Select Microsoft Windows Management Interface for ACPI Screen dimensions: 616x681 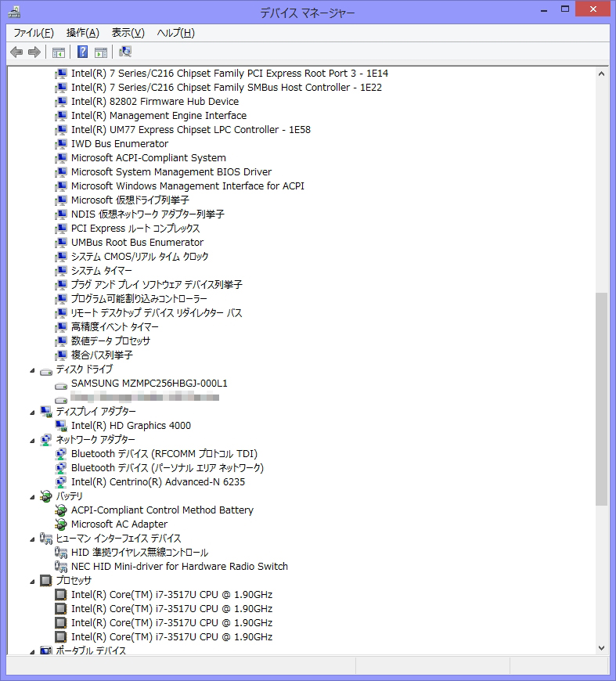(188, 186)
